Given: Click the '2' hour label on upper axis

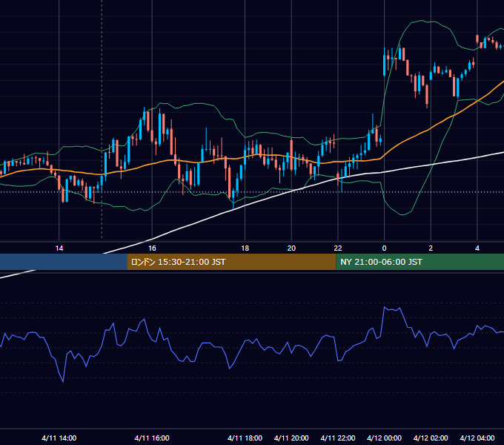Looking at the screenshot, I should tap(431, 248).
